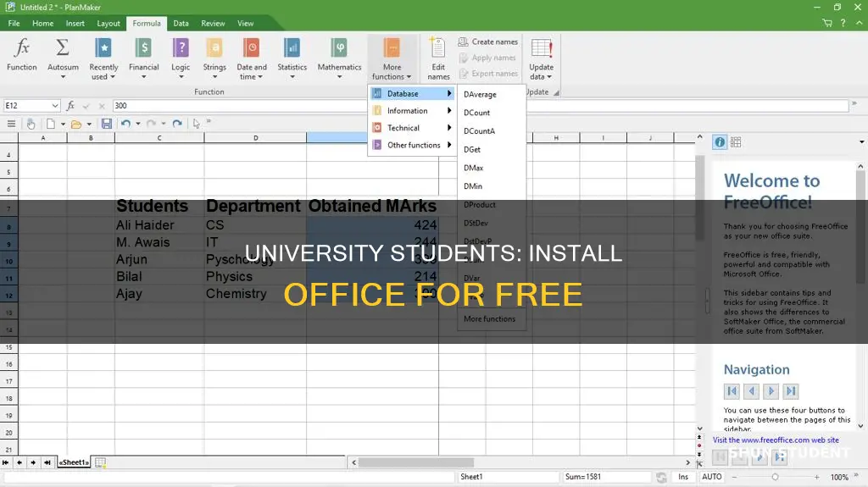Choose DAverage from the Database list
The image size is (868, 487).
[x=480, y=94]
